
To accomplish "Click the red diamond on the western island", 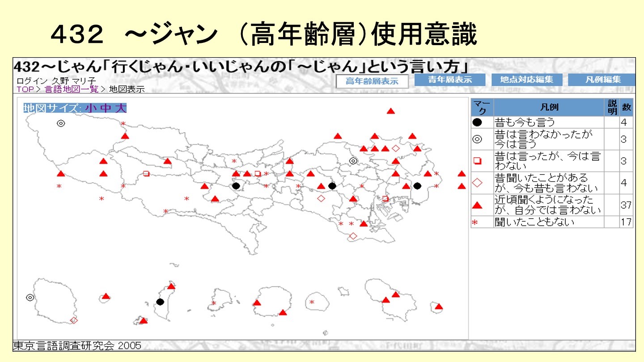I will (74, 320).
